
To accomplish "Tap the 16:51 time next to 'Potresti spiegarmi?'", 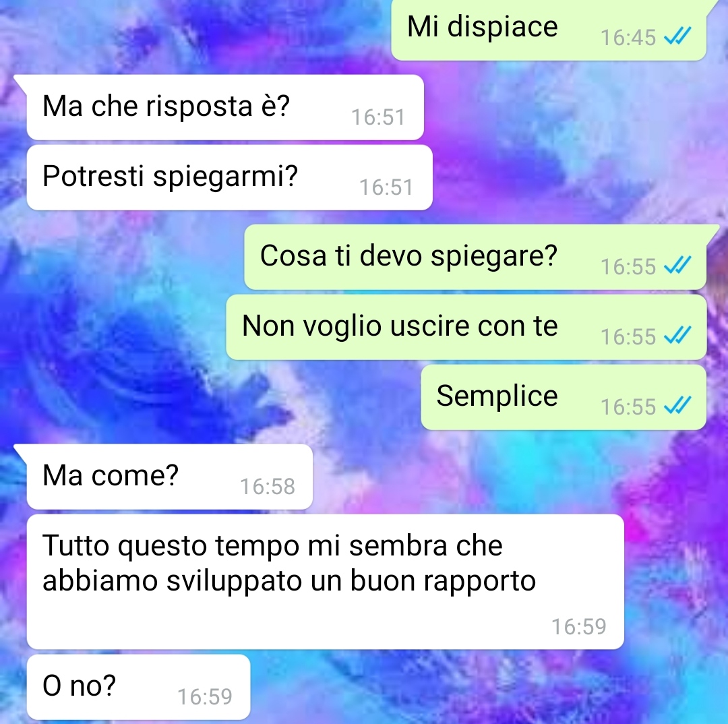I will [x=386, y=187].
